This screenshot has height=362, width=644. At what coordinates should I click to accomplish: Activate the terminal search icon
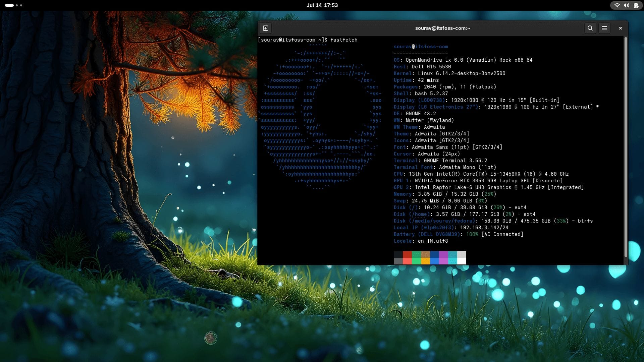click(x=590, y=28)
